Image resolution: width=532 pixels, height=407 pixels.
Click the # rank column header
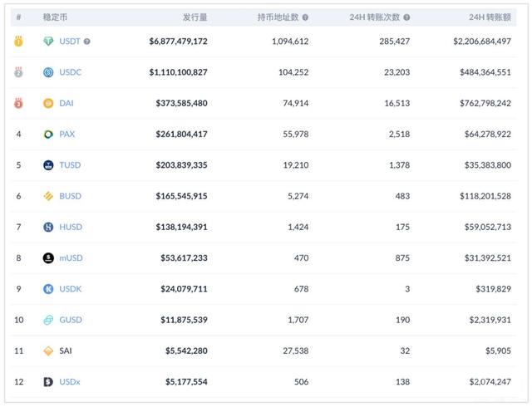click(18, 17)
